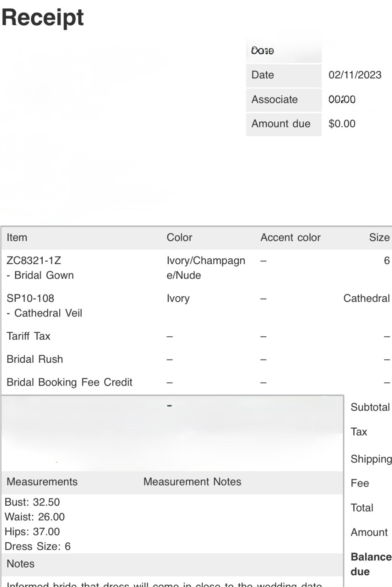The image size is (392, 587).
Task: Select the date value 02/11/2023
Action: [x=355, y=75]
